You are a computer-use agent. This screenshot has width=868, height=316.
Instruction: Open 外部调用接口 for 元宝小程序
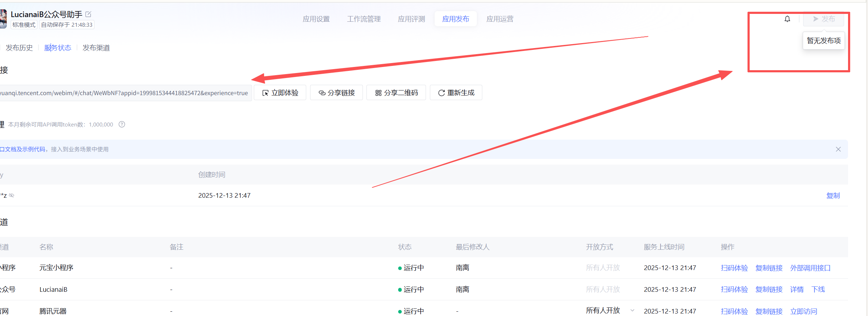[810, 268]
